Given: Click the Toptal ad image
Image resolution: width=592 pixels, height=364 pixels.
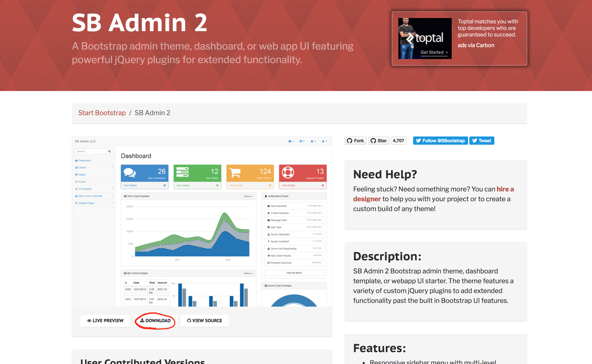Looking at the screenshot, I should (425, 39).
